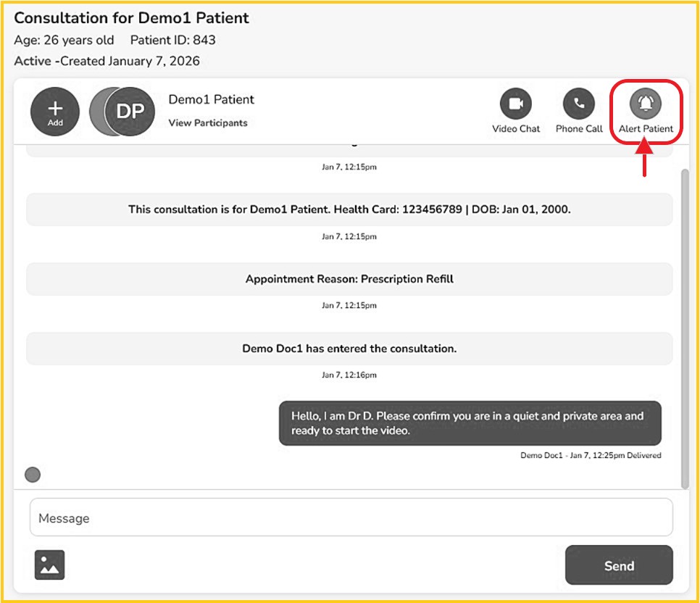Click the Add participant plus button
Viewport: 700px width, 603px height.
tap(55, 112)
